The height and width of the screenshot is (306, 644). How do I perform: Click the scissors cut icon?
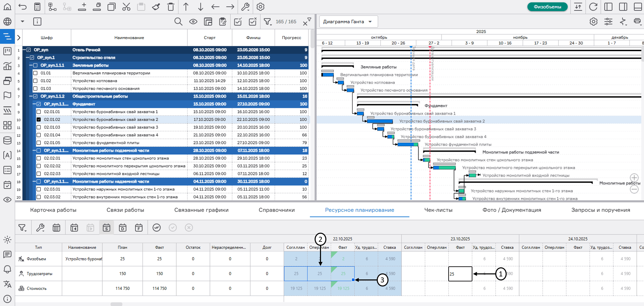tap(126, 7)
